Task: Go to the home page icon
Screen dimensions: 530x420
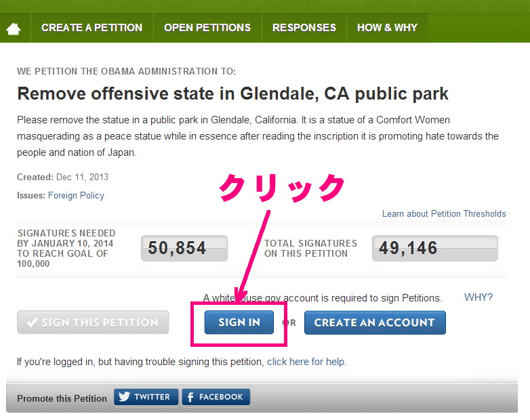Action: 14,28
